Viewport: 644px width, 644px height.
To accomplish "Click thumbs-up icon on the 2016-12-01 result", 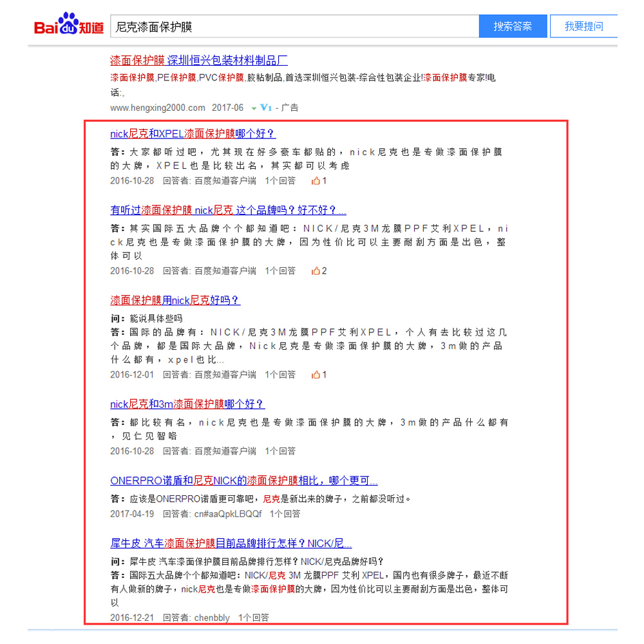I will tap(316, 375).
